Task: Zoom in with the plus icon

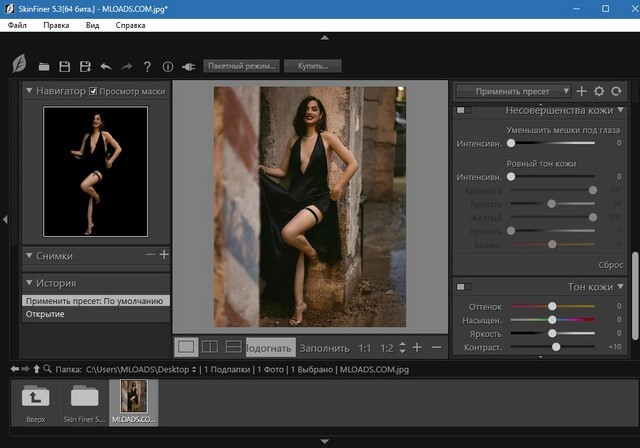Action: [x=417, y=348]
